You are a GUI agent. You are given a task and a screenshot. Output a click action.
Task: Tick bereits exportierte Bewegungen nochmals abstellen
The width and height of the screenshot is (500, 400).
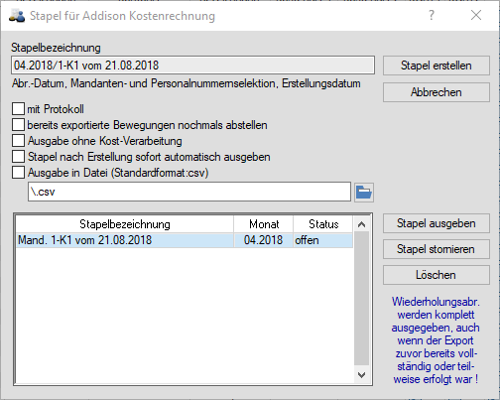click(x=18, y=125)
